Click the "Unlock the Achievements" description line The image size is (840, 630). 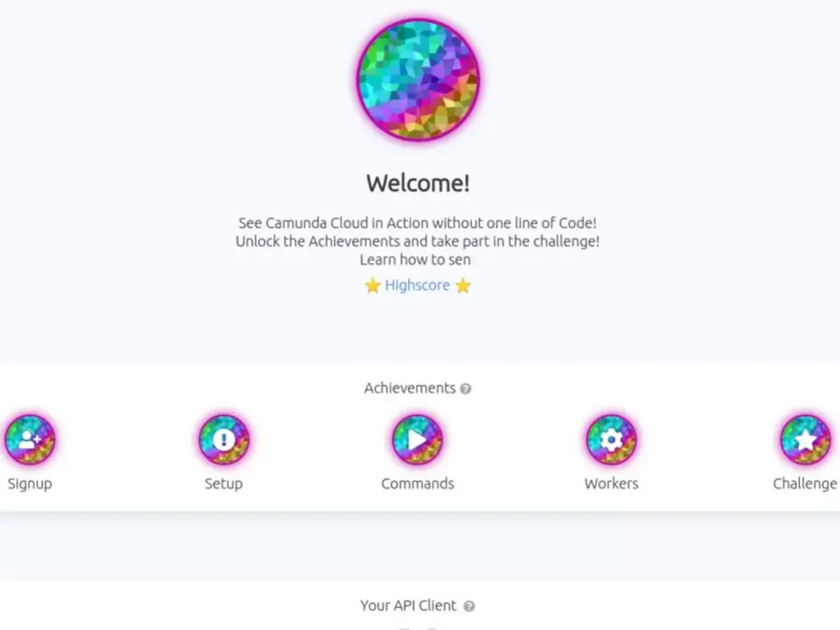(x=417, y=241)
